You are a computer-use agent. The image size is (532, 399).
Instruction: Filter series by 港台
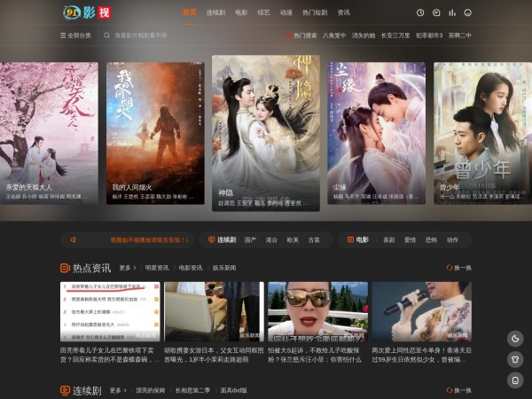[x=271, y=240]
